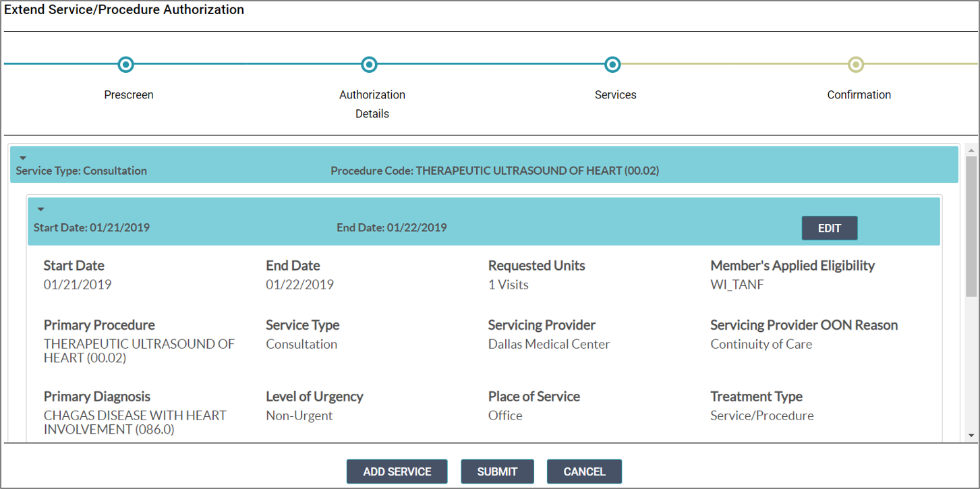Open the Authorization Details step label

pyautogui.click(x=372, y=104)
